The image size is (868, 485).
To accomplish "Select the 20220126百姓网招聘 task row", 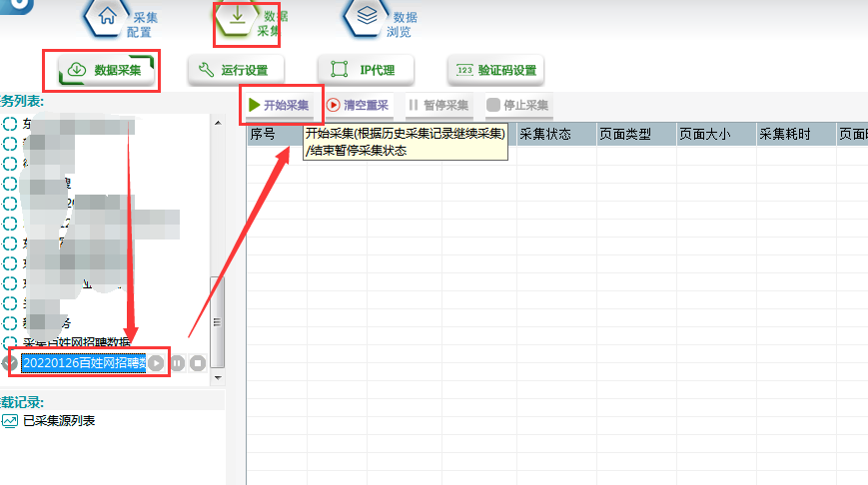I will (x=84, y=363).
